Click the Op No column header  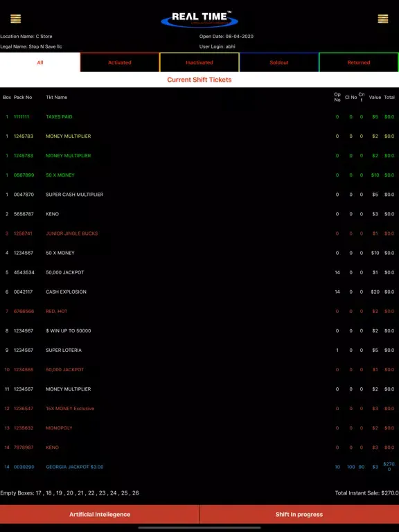coord(337,98)
